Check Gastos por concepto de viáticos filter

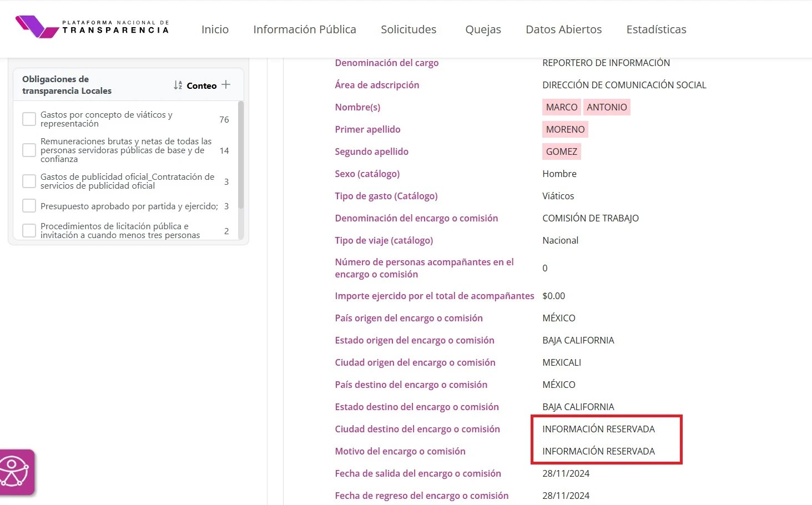pos(29,119)
